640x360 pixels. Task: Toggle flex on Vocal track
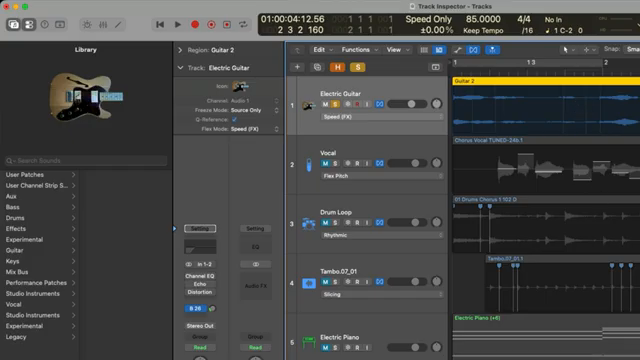[x=379, y=163]
